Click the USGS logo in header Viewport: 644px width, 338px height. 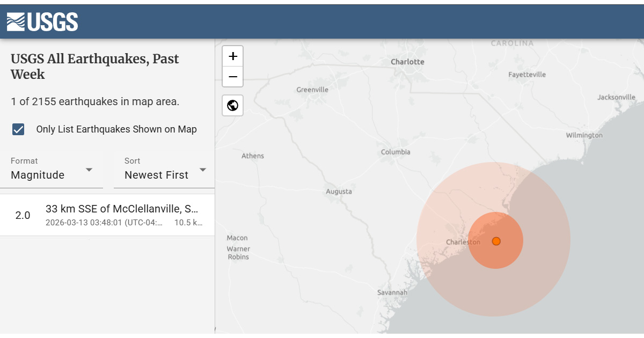click(x=42, y=22)
